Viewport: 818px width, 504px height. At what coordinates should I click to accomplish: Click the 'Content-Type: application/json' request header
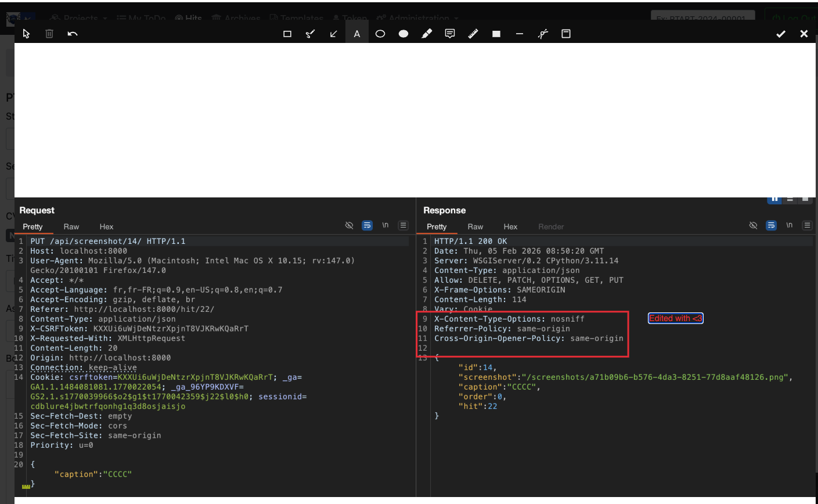click(103, 319)
